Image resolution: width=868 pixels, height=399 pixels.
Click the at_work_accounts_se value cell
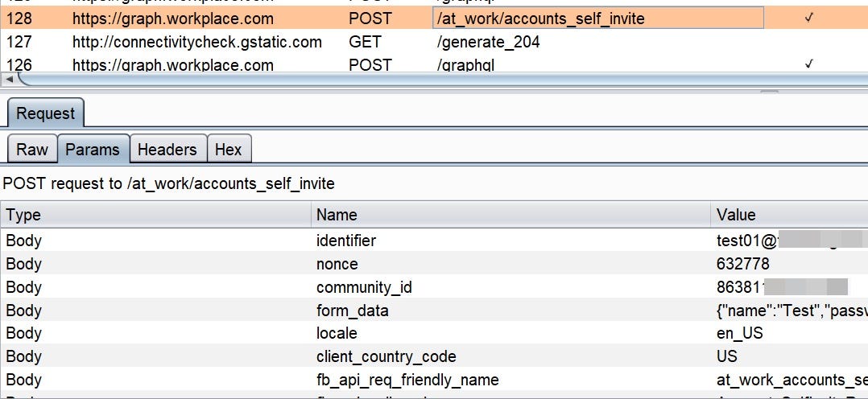792,380
